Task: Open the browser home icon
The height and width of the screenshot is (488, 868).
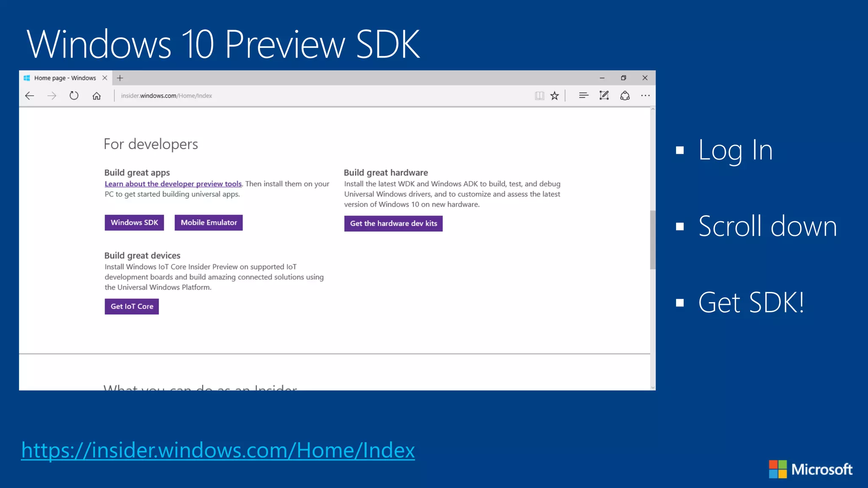Action: coord(97,96)
